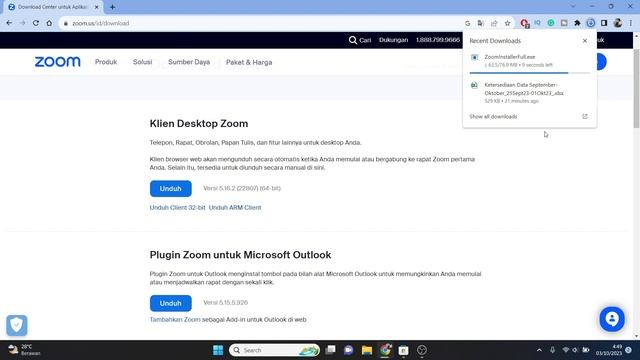This screenshot has height=360, width=640.
Task: Open the Paket & Harga menu
Action: point(249,62)
